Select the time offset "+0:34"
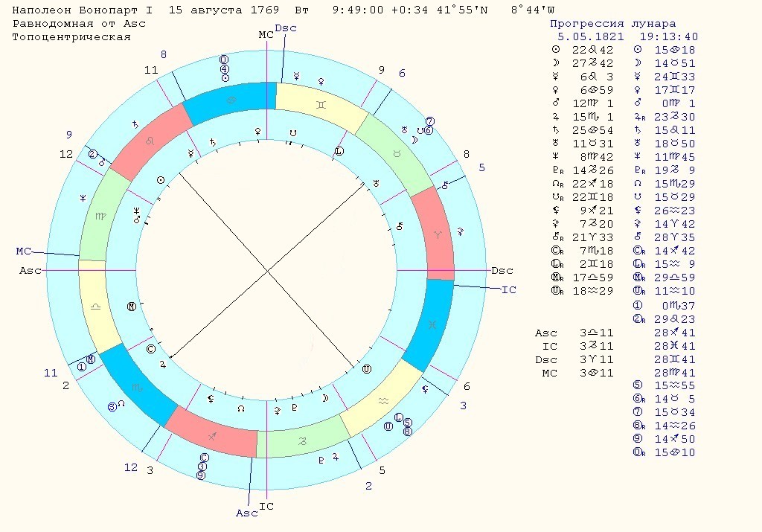762x532 pixels. [410, 10]
